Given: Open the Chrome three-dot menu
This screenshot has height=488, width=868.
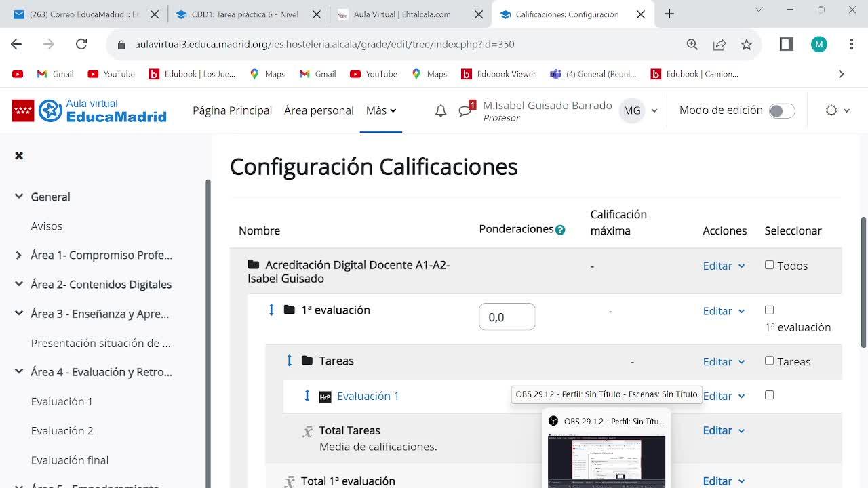Looking at the screenshot, I should coord(852,44).
